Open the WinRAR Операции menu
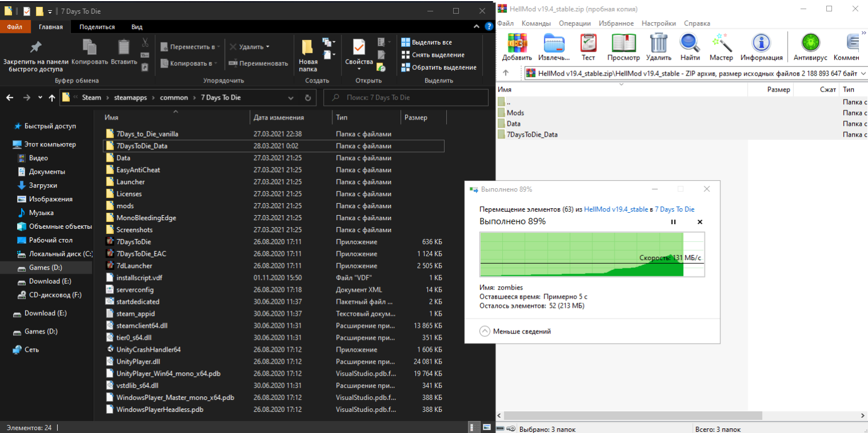 (x=574, y=23)
